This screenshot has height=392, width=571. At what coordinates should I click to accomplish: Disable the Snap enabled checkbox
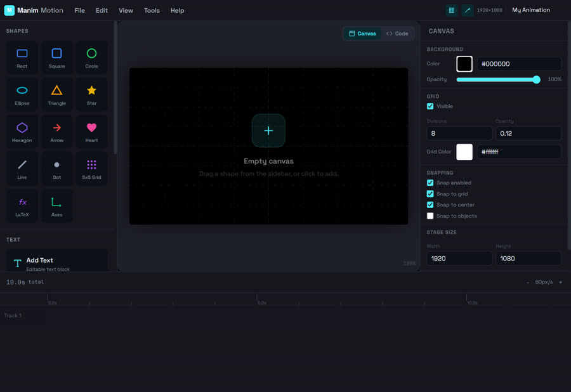point(430,183)
